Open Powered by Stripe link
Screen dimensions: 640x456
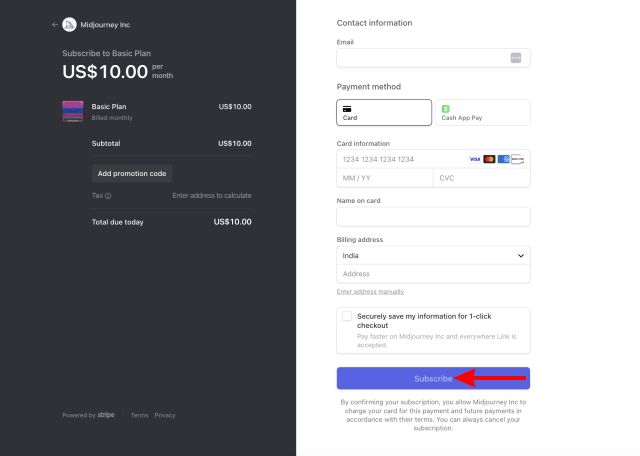click(x=88, y=415)
